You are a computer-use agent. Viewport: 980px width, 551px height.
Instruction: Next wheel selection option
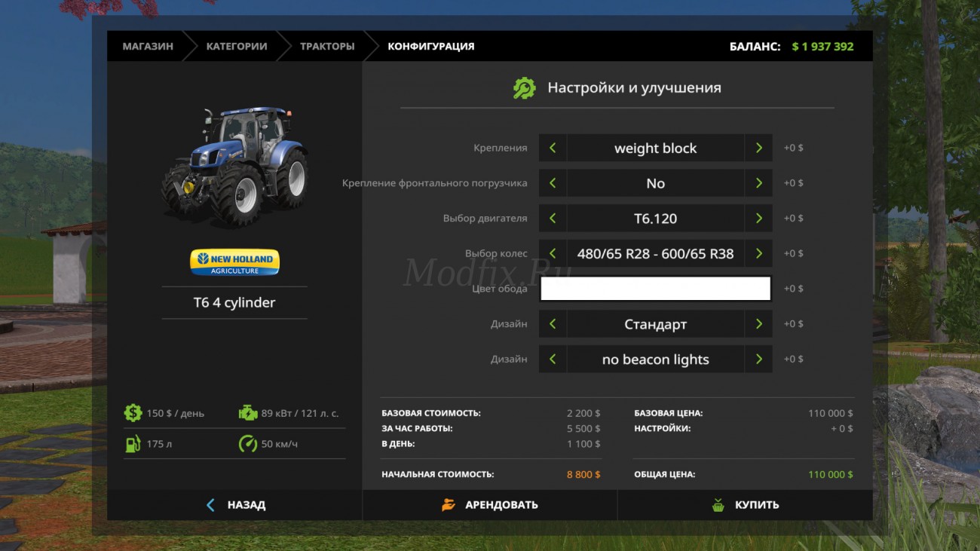click(758, 253)
